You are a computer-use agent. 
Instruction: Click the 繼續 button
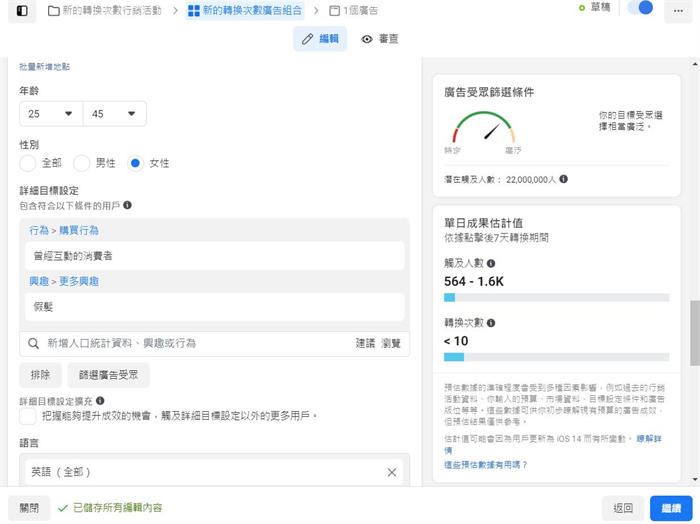click(670, 508)
